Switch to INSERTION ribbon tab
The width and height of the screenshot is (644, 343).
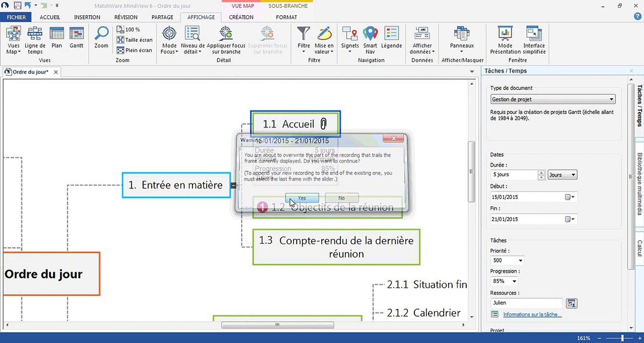pyautogui.click(x=87, y=17)
